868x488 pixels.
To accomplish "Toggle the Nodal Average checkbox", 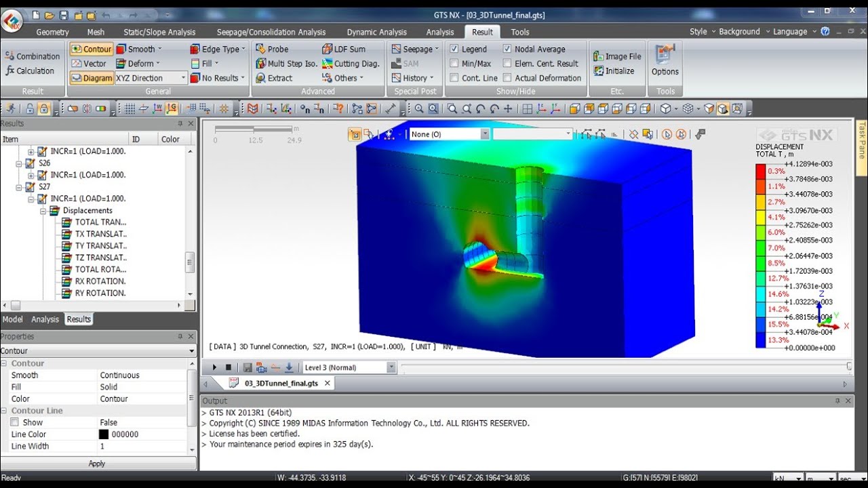I will 507,49.
